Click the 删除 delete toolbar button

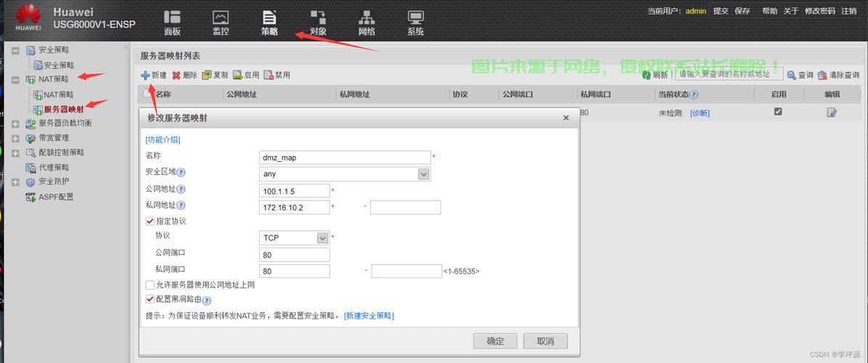tap(184, 76)
